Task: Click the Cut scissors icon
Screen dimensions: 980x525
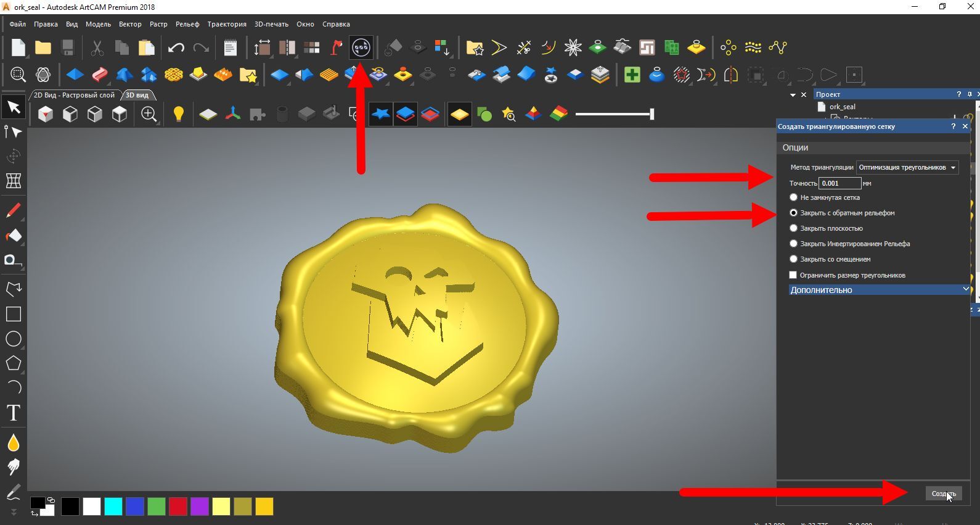Action: tap(97, 48)
